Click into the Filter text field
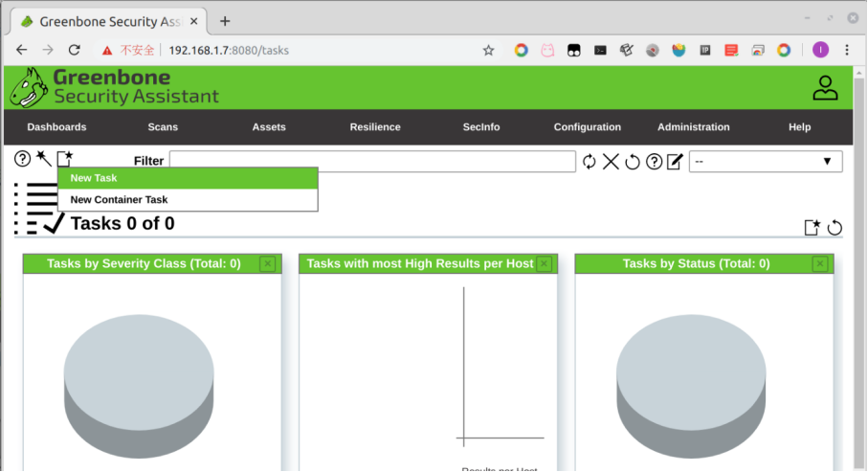 [x=372, y=162]
